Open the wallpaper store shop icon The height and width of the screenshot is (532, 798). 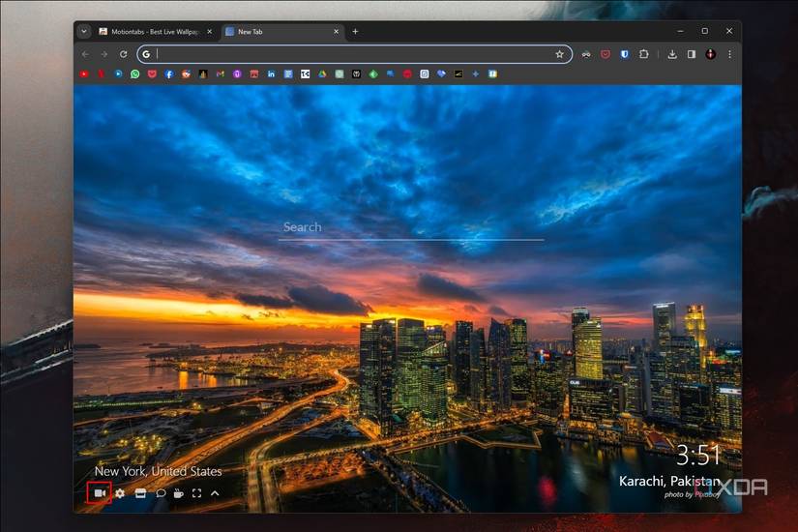pyautogui.click(x=140, y=492)
